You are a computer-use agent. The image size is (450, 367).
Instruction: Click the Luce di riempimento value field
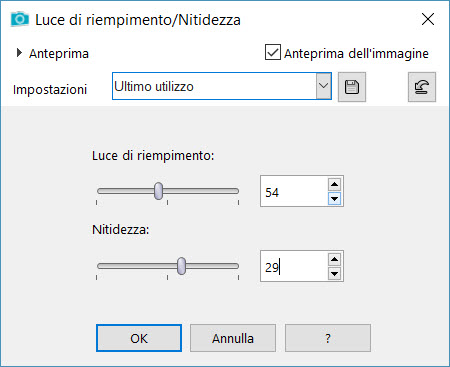click(x=294, y=191)
